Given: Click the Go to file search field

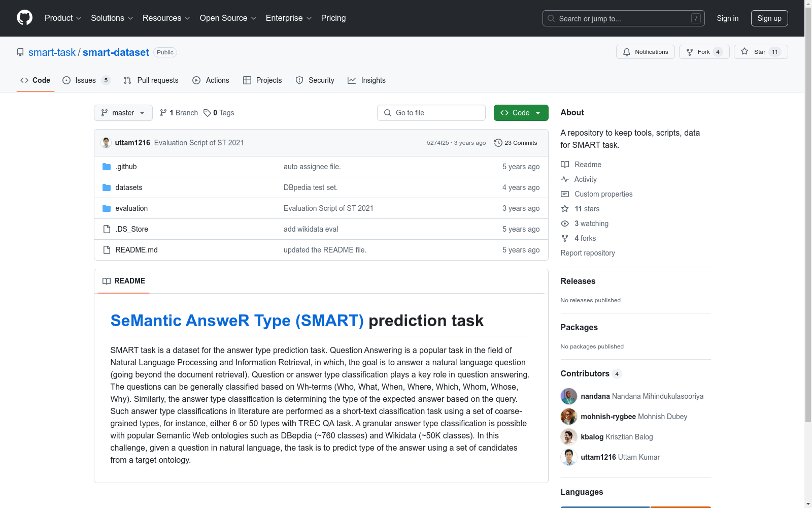Looking at the screenshot, I should [431, 113].
